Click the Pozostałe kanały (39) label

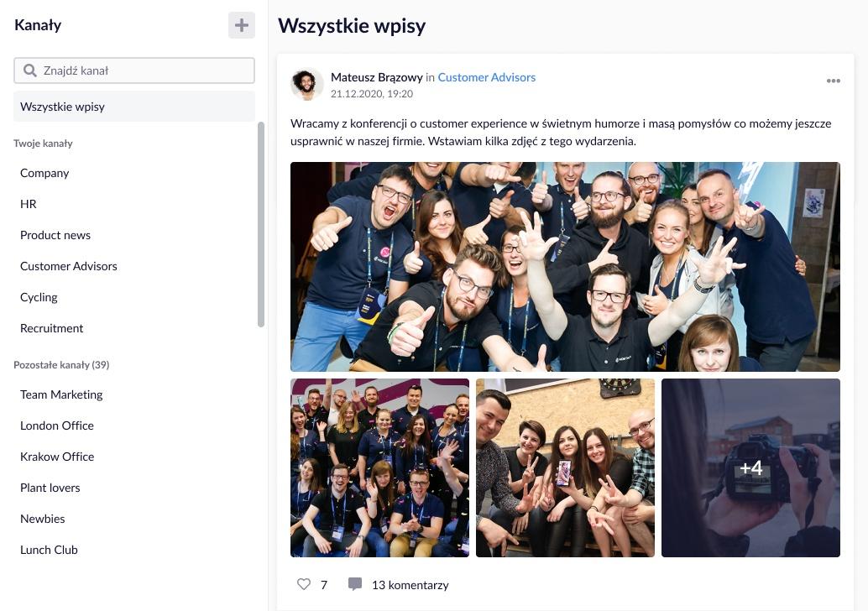click(61, 365)
